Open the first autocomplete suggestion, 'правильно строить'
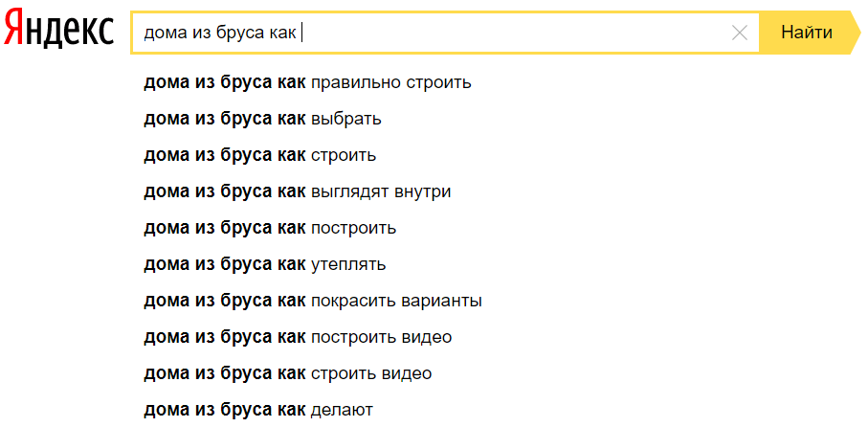 tap(307, 82)
